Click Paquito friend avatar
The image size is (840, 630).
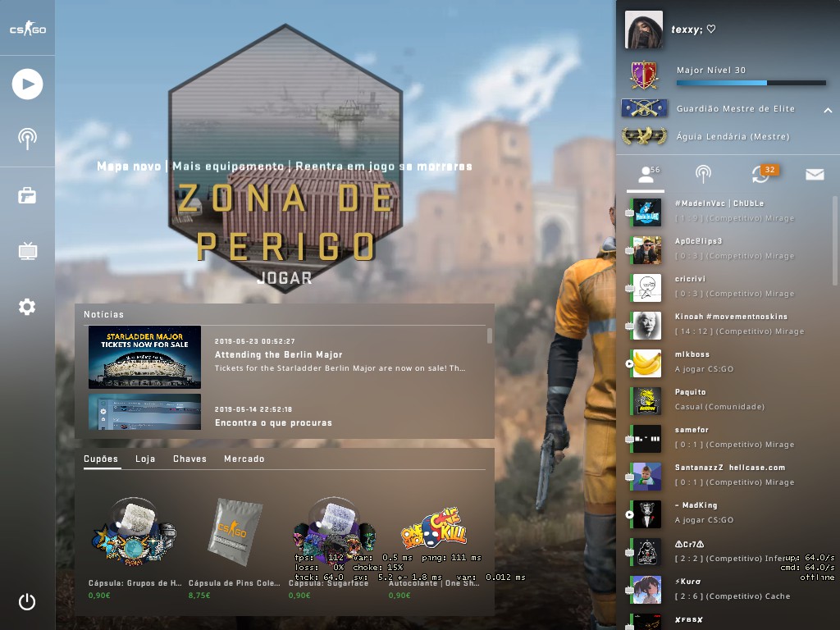pyautogui.click(x=646, y=400)
